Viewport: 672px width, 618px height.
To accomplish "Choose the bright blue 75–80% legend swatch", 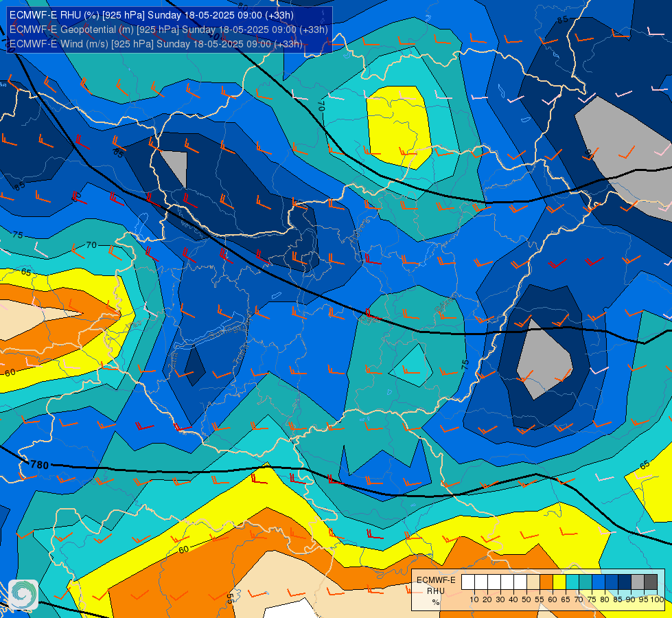I will (x=599, y=582).
